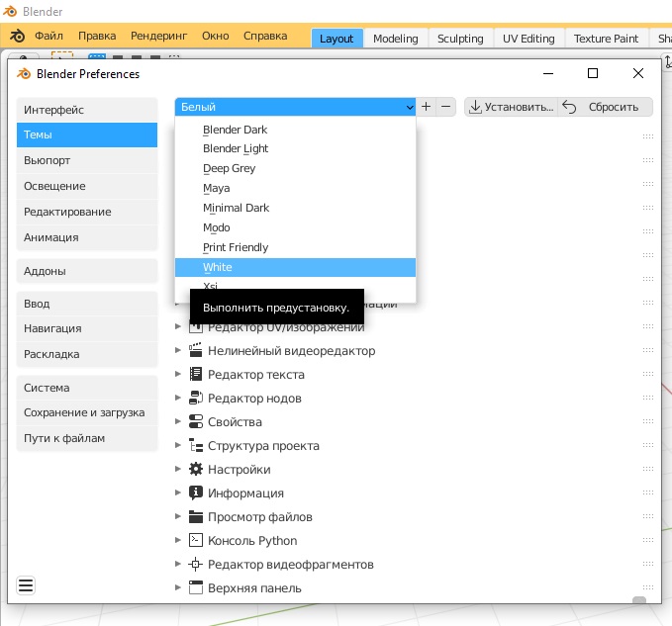Click the preferences list scrollbar thumb
672x626 pixels.
[639, 600]
